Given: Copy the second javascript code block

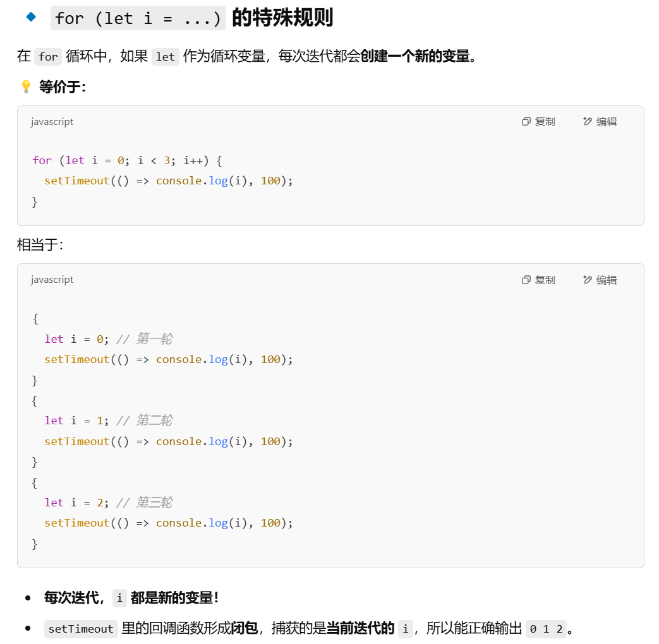Looking at the screenshot, I should point(538,280).
